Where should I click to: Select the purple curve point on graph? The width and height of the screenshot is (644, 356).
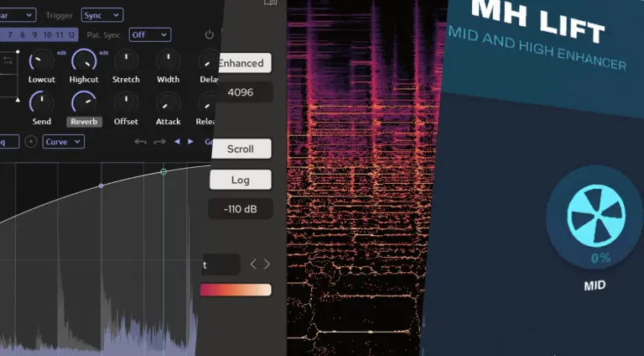(101, 186)
